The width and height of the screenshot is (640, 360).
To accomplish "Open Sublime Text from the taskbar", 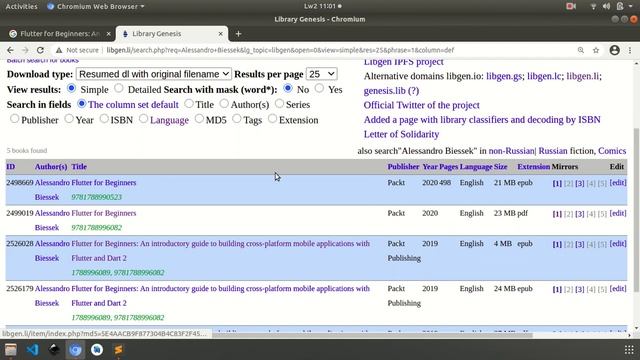I will pos(118,350).
